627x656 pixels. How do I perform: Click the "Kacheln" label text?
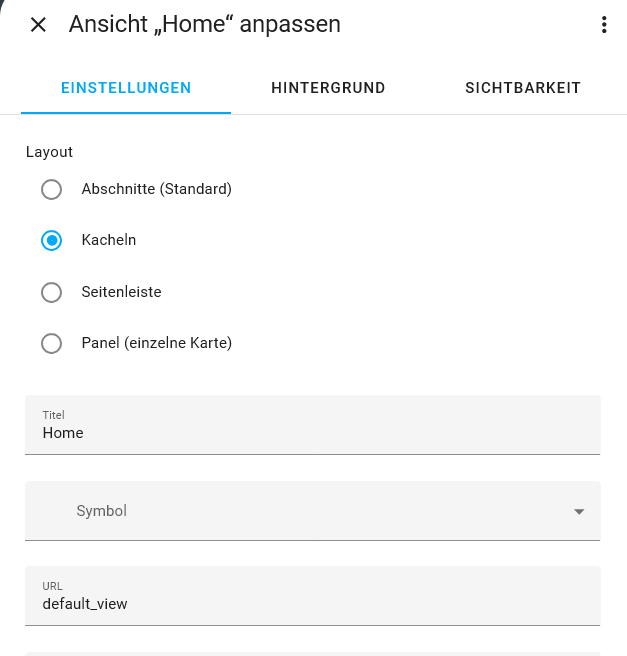pos(109,241)
